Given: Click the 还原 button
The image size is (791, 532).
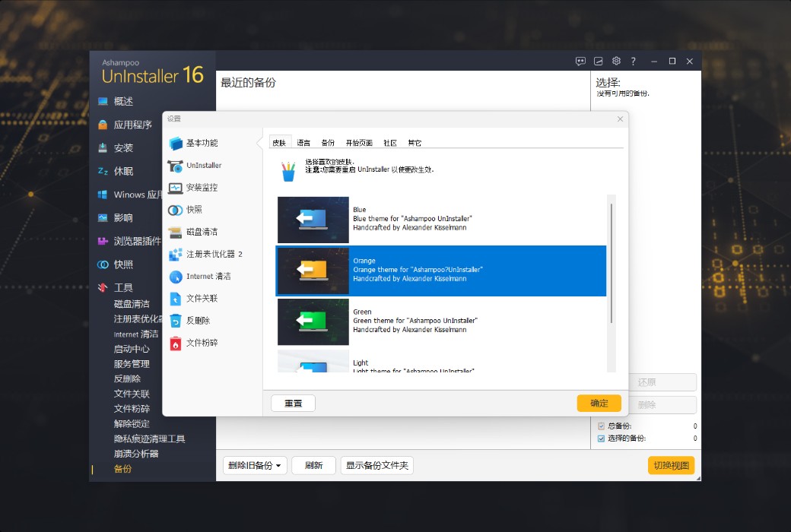Looking at the screenshot, I should tap(663, 382).
